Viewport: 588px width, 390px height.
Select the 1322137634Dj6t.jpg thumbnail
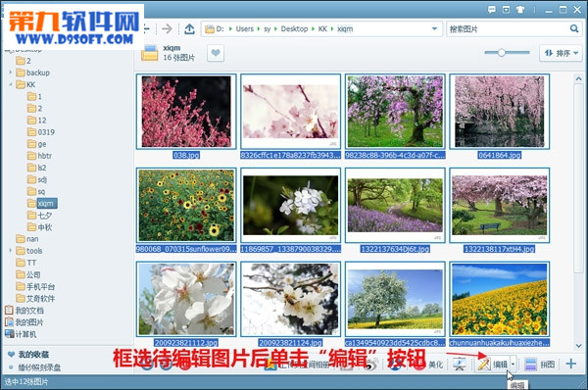(395, 205)
